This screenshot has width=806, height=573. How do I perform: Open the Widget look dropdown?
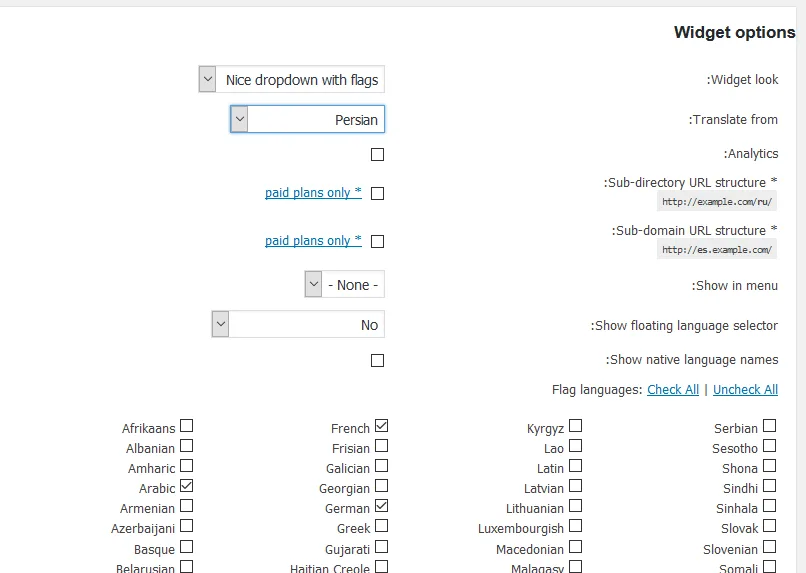click(291, 79)
